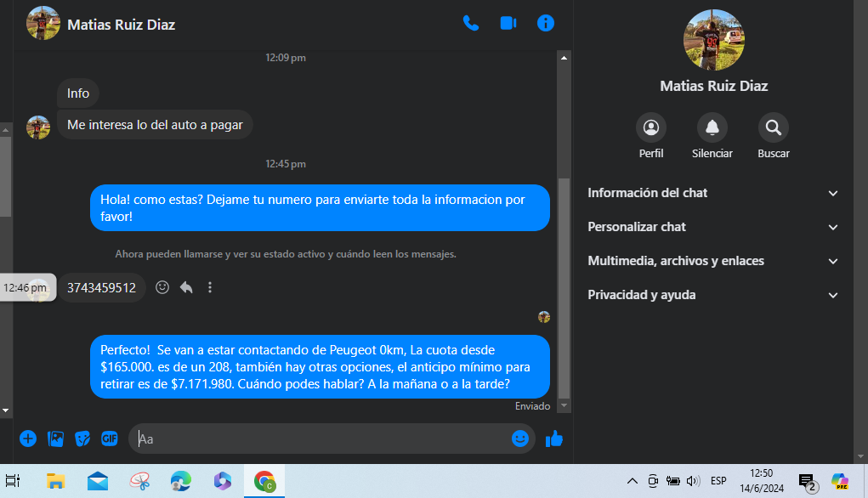Show hidden system tray icons
Image resolution: width=868 pixels, height=498 pixels.
point(633,481)
